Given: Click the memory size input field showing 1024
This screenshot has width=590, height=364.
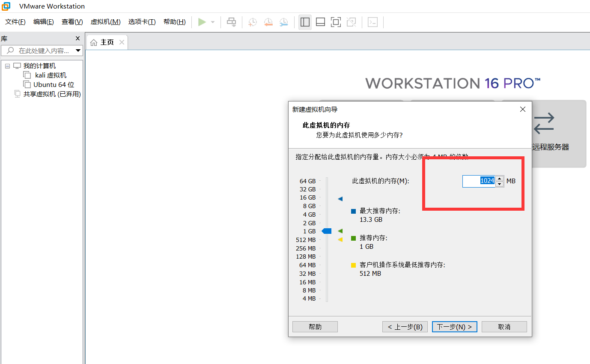Looking at the screenshot, I should pos(479,181).
